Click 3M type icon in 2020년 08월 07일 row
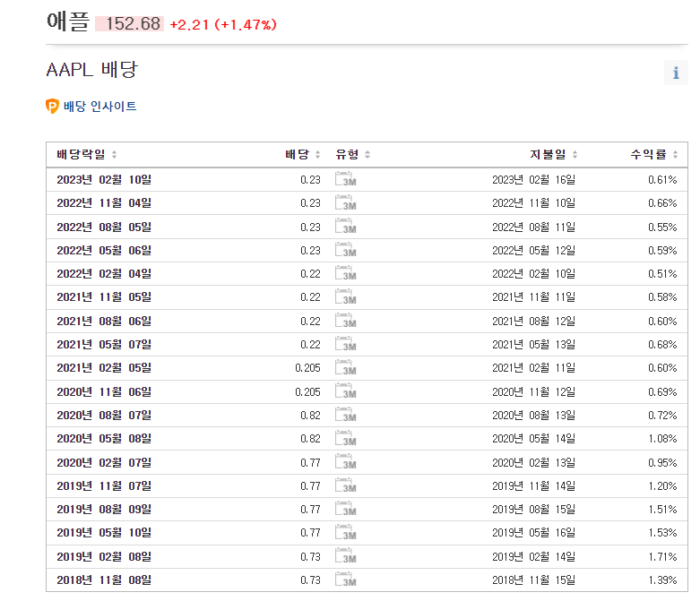This screenshot has height=601, width=700. (346, 415)
